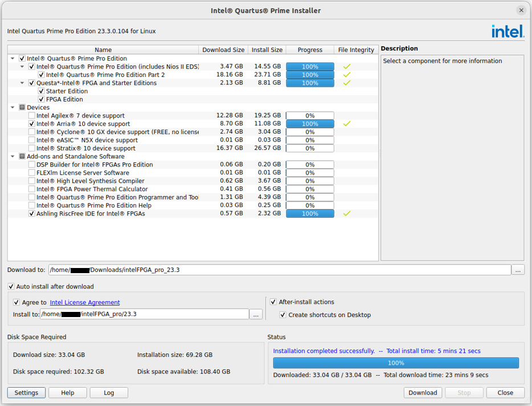Screen dimensions: 532x406
Task: Collapse the Questa-Intel FPGA and Starter Editions node
Action: click(x=23, y=83)
